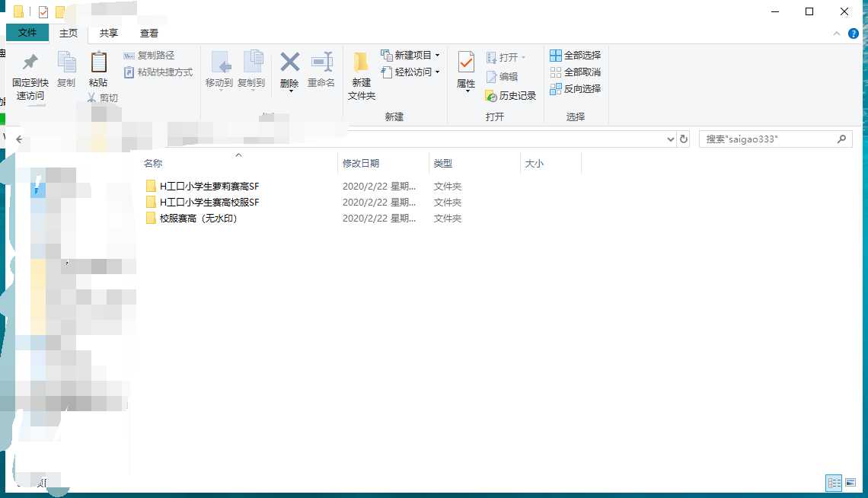868x498 pixels.
Task: Click 粘贴快捷方式 (Paste shortcut)
Action: 158,72
